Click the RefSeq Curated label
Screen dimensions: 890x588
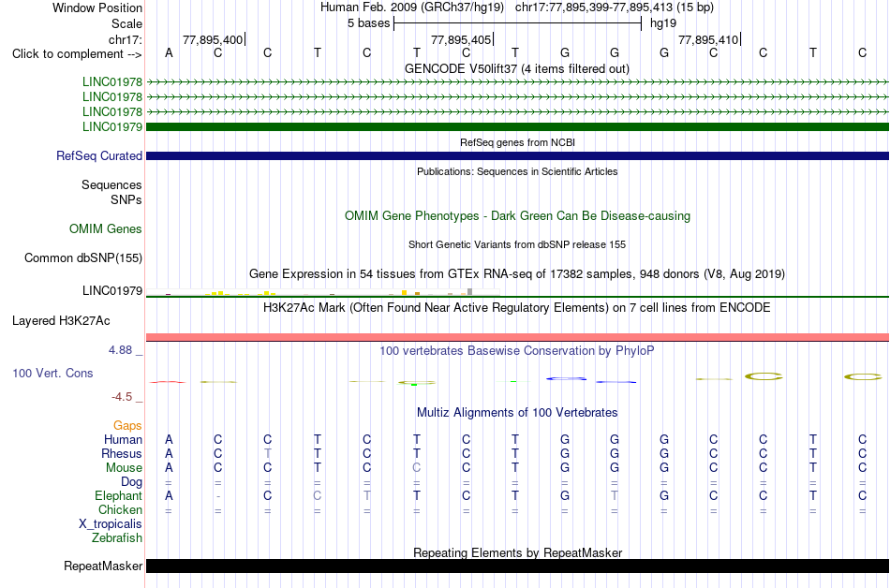tap(98, 156)
